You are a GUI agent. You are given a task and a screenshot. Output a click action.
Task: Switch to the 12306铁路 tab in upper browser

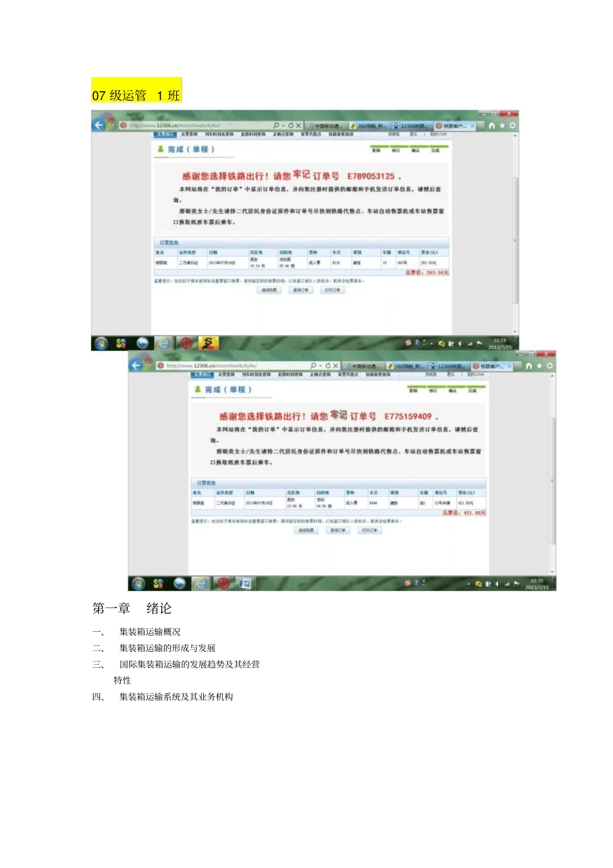(412, 126)
